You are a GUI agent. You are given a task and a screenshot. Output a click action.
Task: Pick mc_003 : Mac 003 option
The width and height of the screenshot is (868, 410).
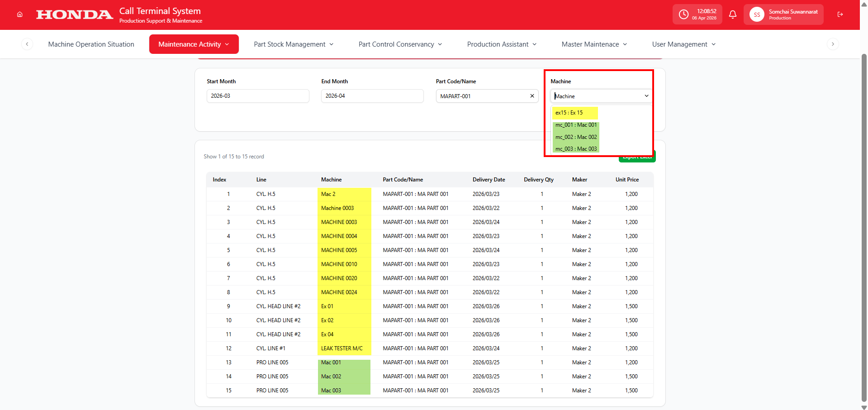click(x=576, y=149)
